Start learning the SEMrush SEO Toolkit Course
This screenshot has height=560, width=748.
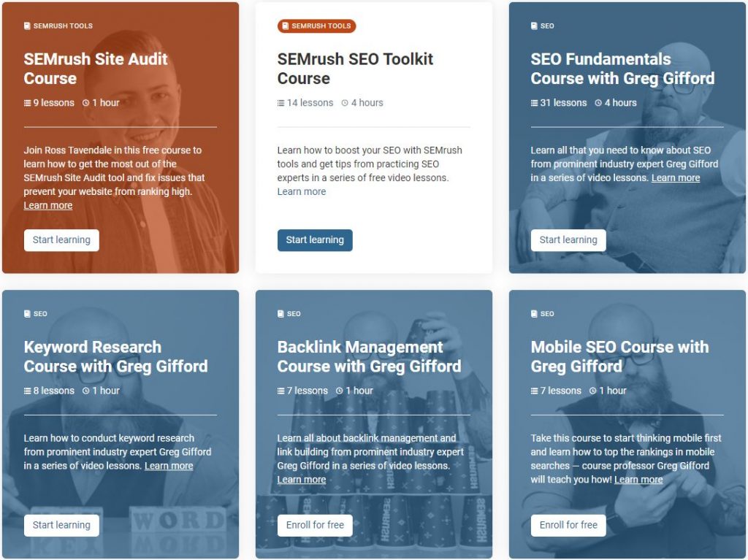tap(315, 240)
